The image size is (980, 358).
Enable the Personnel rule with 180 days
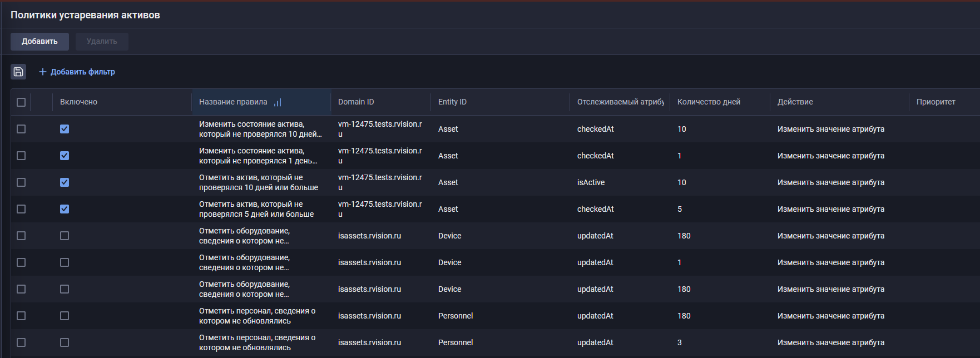(65, 316)
